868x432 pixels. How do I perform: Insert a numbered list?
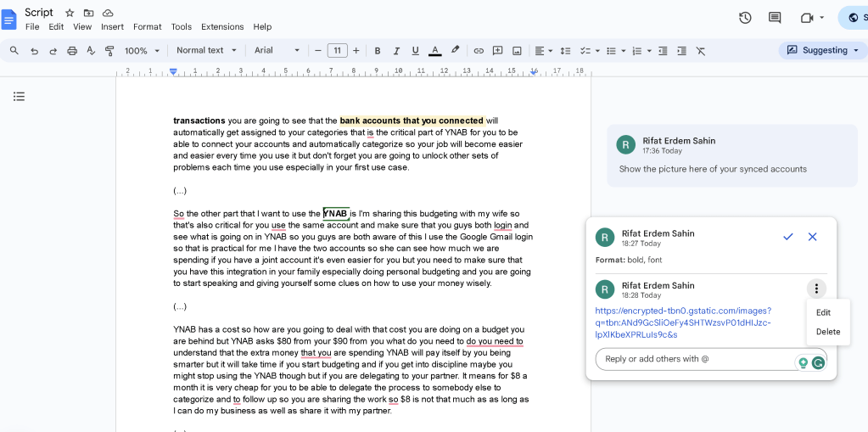coord(637,51)
